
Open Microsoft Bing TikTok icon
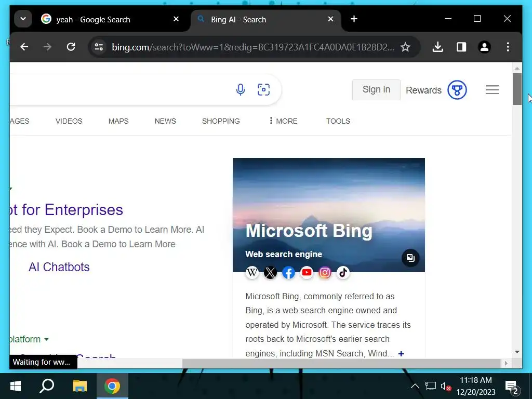[x=343, y=272]
